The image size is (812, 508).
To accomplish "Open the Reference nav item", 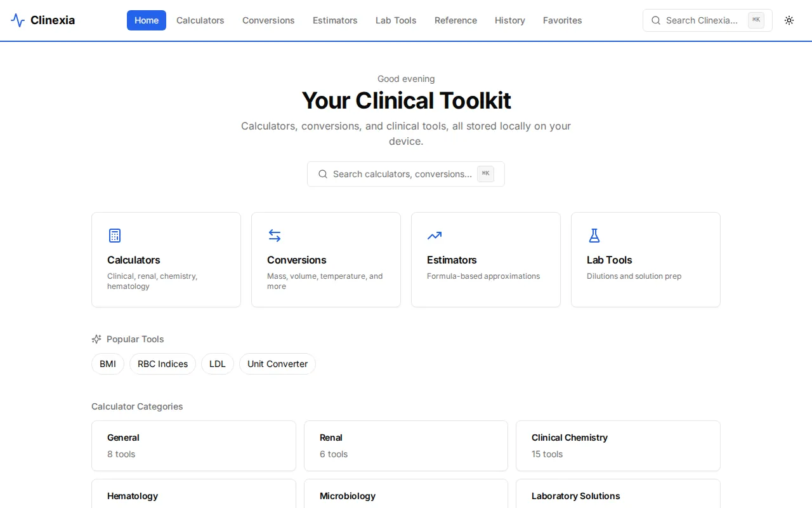I will [455, 20].
